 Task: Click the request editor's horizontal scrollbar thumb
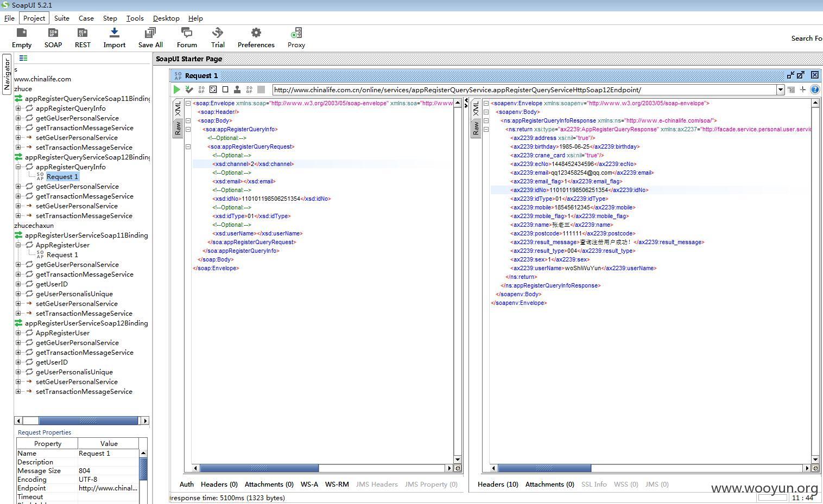(x=259, y=468)
